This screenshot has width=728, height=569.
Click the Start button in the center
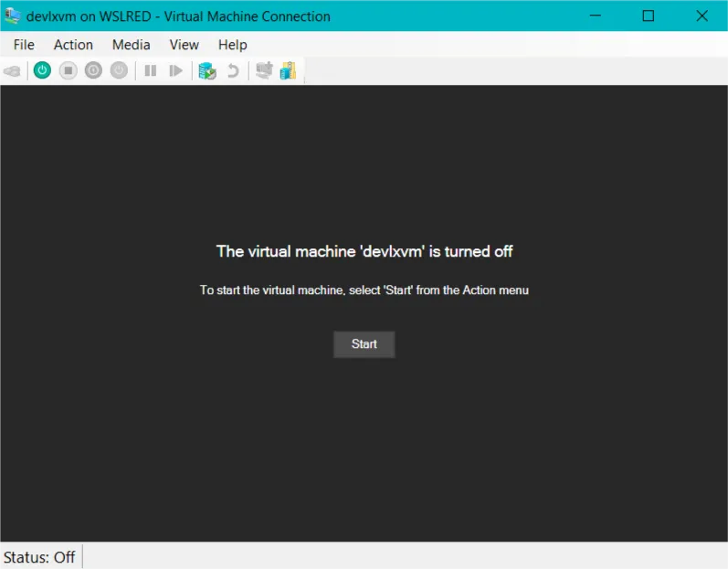pos(364,344)
